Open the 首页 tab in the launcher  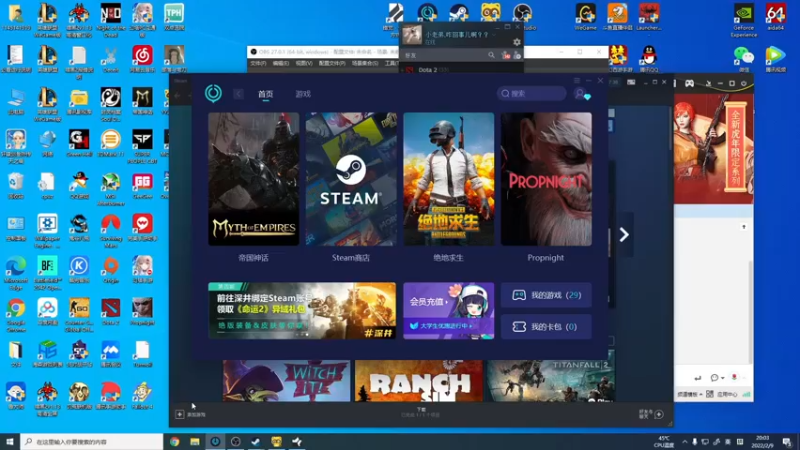(x=265, y=94)
